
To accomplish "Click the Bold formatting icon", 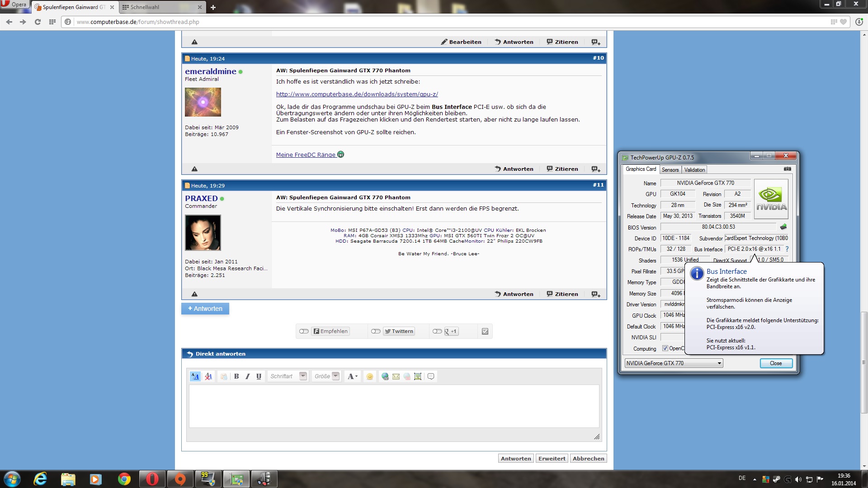I will pyautogui.click(x=236, y=376).
